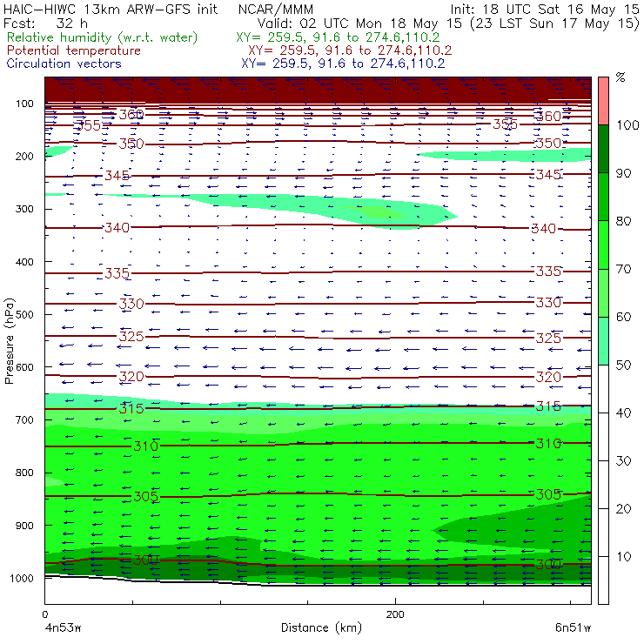The width and height of the screenshot is (644, 644).
Task: Click the '300' pressure axis tick
Action: click(24, 209)
